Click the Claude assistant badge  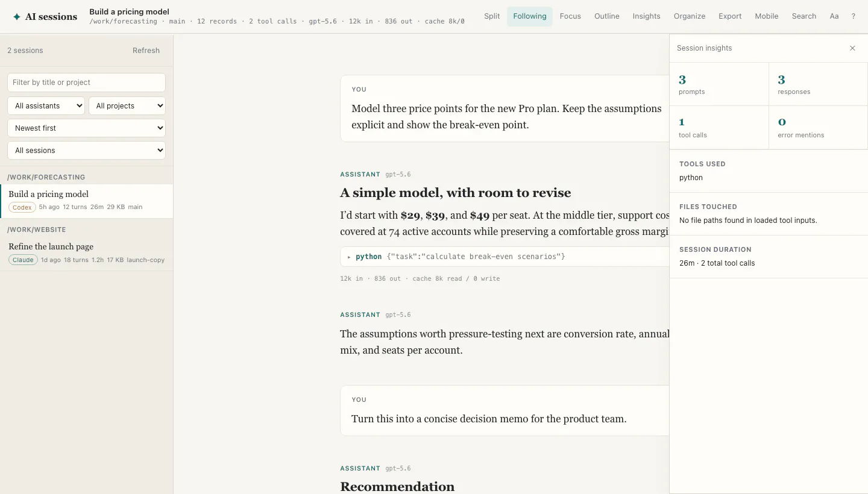click(23, 260)
